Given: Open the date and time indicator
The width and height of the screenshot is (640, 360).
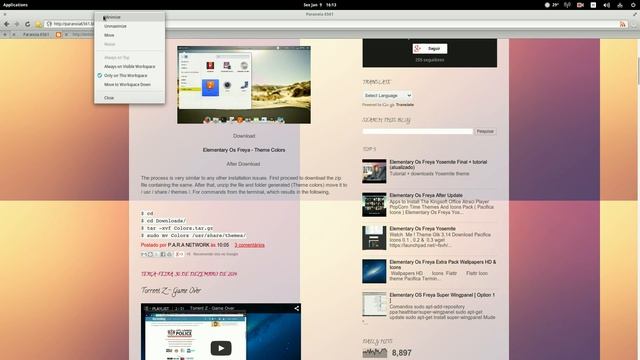Looking at the screenshot, I should tap(320, 5).
